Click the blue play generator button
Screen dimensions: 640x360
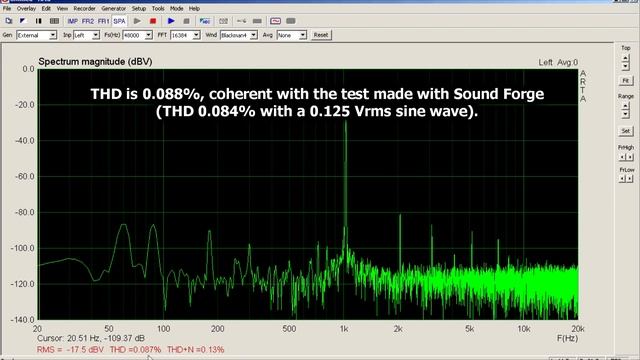(x=171, y=21)
